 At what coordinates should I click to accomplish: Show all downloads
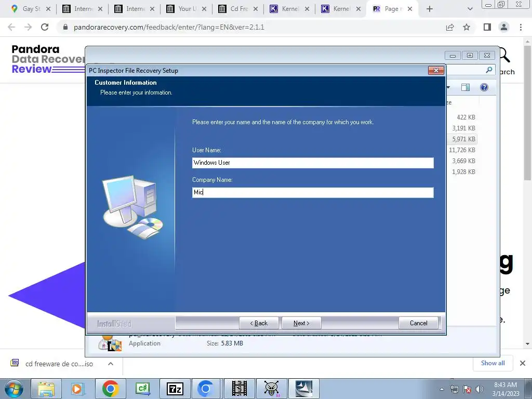click(493, 363)
